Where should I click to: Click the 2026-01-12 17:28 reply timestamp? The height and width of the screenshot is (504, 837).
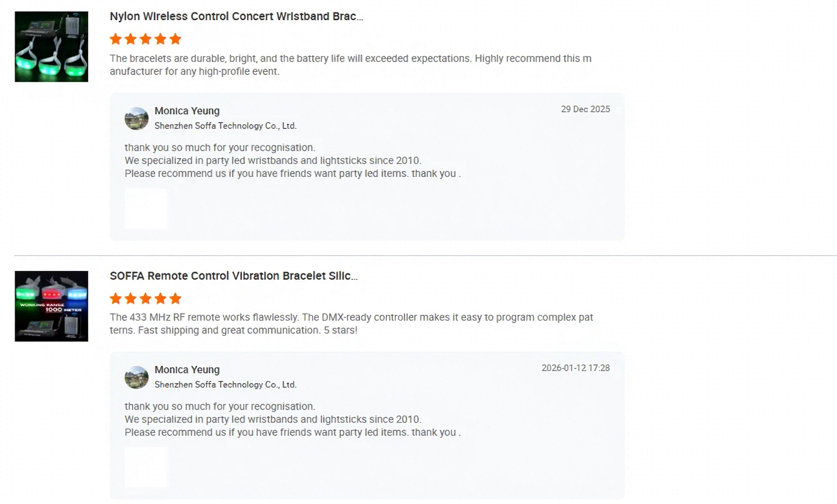[576, 368]
